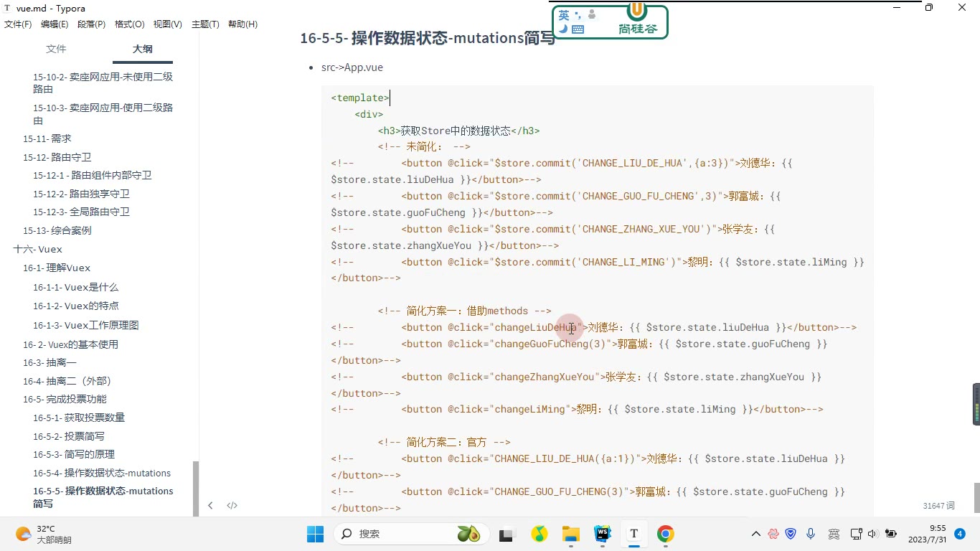The image size is (980, 551).
Task: Click red pinwheel tray icon
Action: tap(773, 534)
